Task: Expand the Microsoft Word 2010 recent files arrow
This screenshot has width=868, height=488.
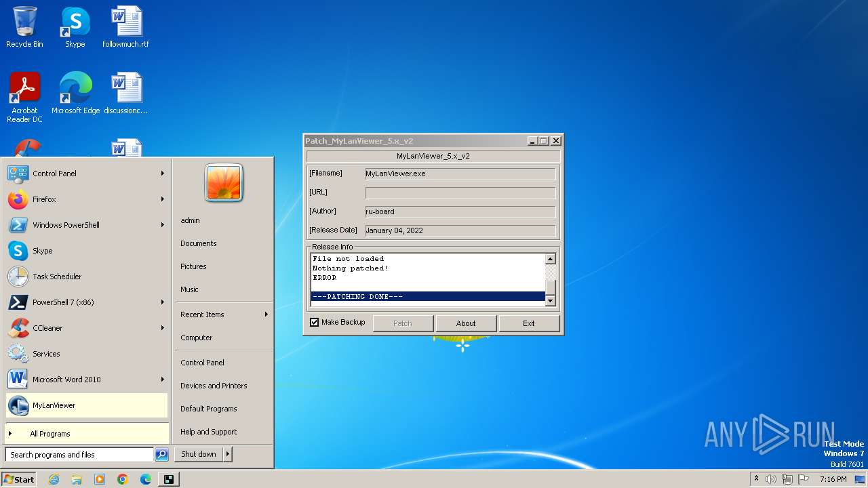Action: (163, 380)
